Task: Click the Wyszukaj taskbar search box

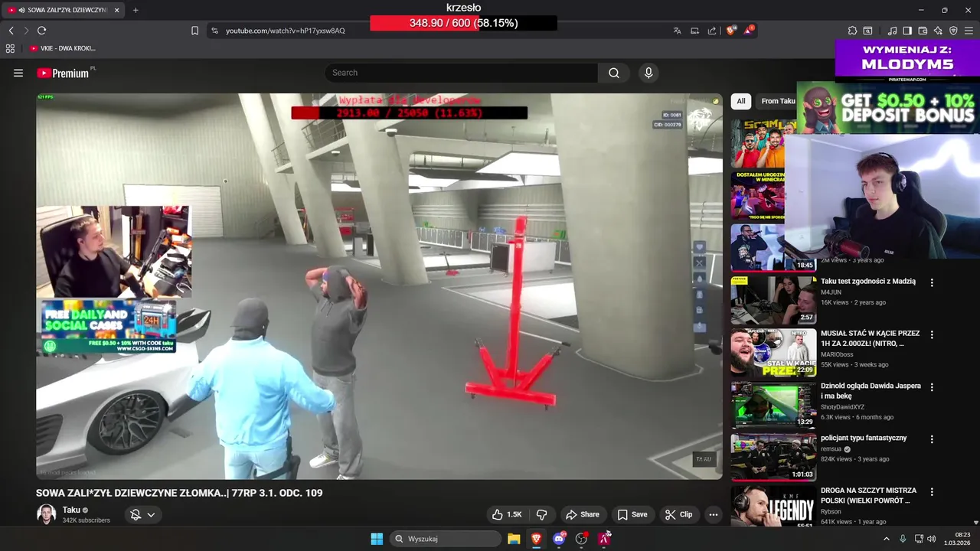Action: 446,539
